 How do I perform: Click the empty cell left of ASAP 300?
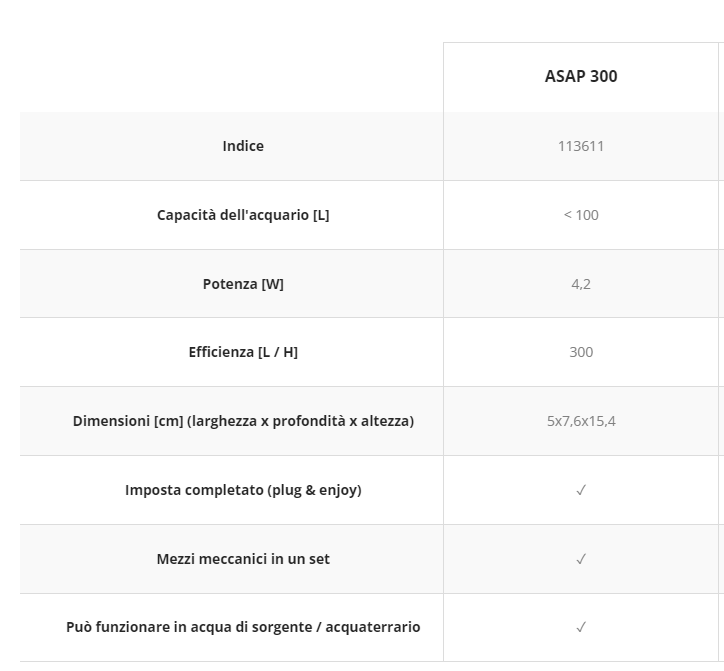tap(232, 76)
